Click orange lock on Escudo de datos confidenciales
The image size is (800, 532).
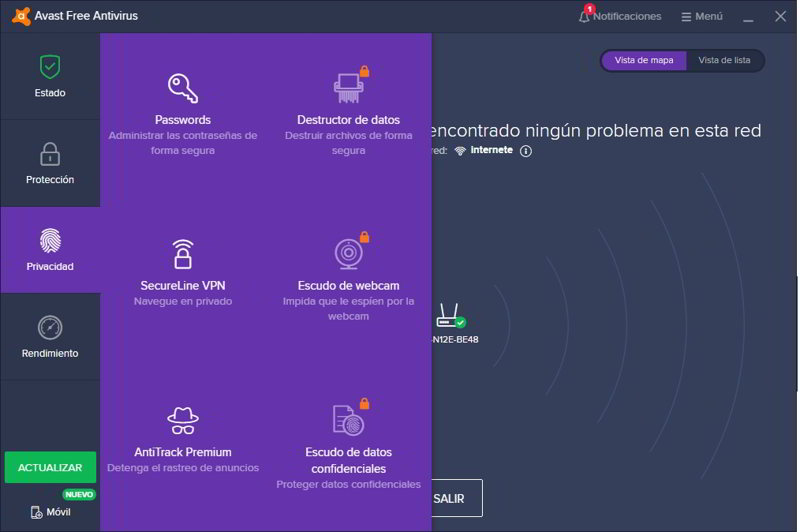pos(364,403)
